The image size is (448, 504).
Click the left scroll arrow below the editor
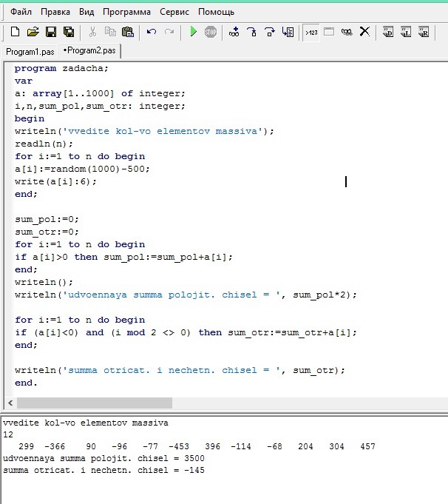coord(10,403)
